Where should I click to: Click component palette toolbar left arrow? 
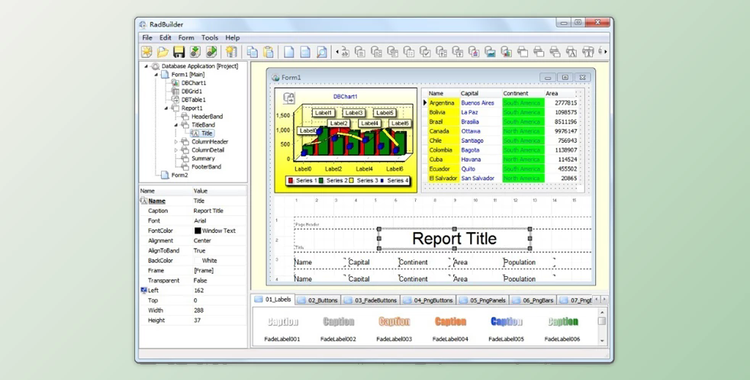[x=337, y=52]
